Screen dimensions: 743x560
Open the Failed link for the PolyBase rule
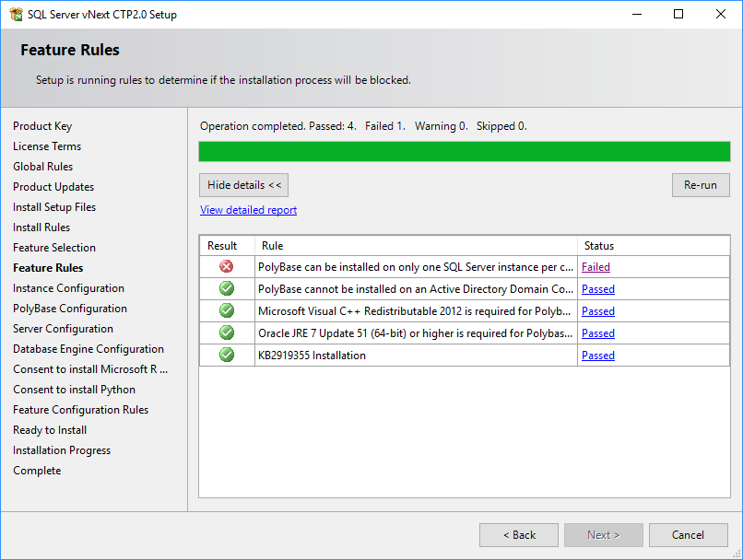(596, 266)
